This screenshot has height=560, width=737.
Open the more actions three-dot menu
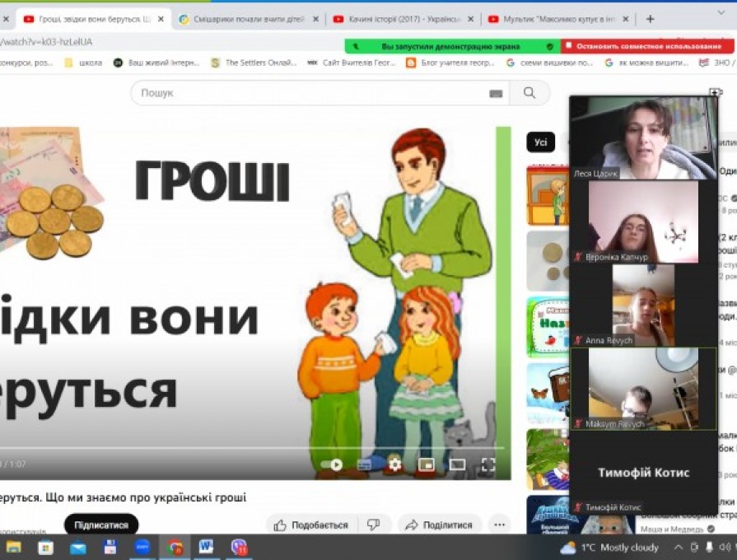499,525
